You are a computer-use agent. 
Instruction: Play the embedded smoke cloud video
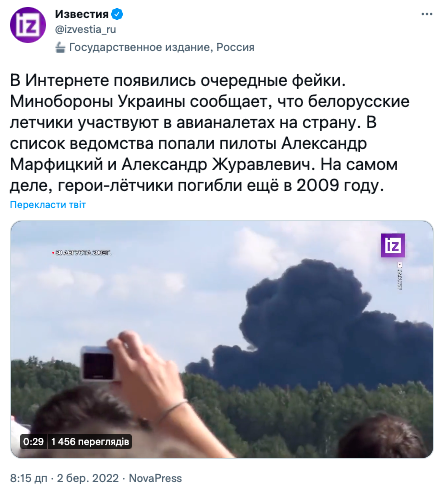point(222,339)
